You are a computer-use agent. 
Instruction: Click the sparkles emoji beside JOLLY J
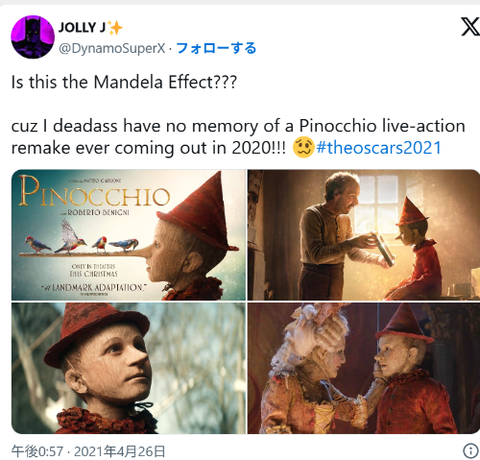[115, 27]
